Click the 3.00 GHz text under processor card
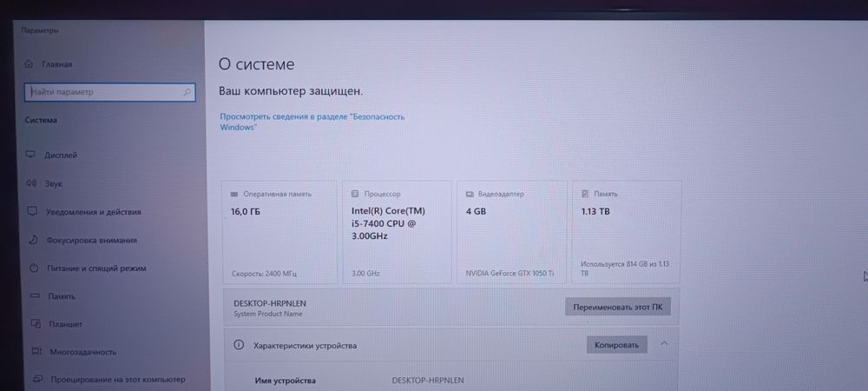This screenshot has height=391, width=868. click(365, 274)
